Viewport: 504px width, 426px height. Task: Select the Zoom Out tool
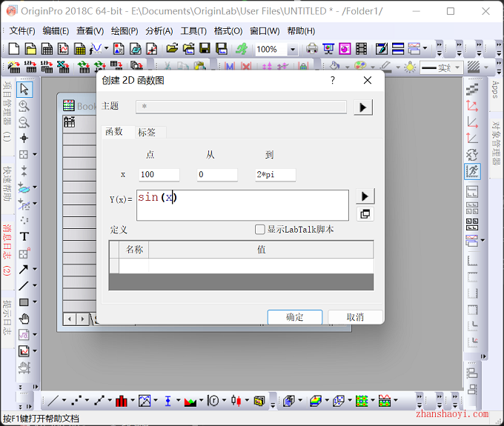pos(24,122)
